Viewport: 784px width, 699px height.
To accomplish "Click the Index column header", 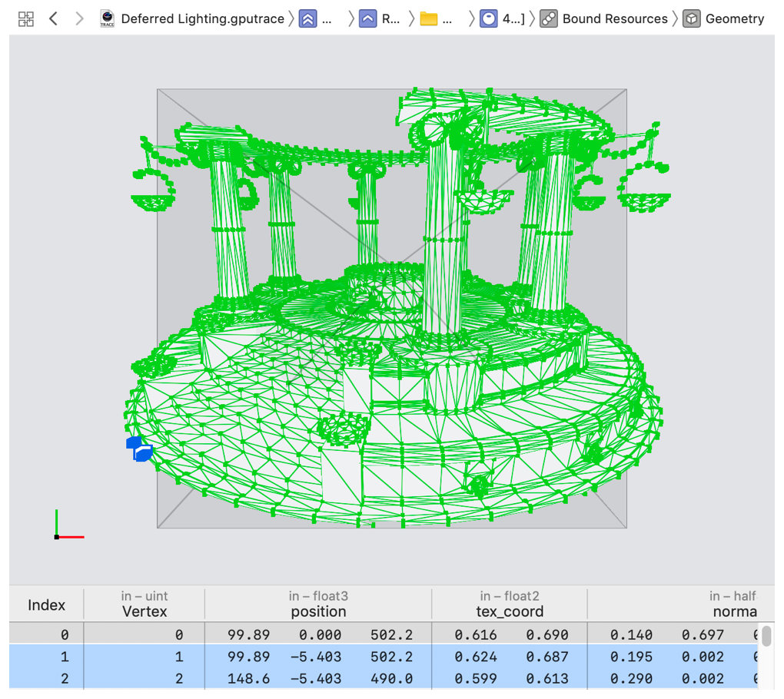I will (x=46, y=605).
